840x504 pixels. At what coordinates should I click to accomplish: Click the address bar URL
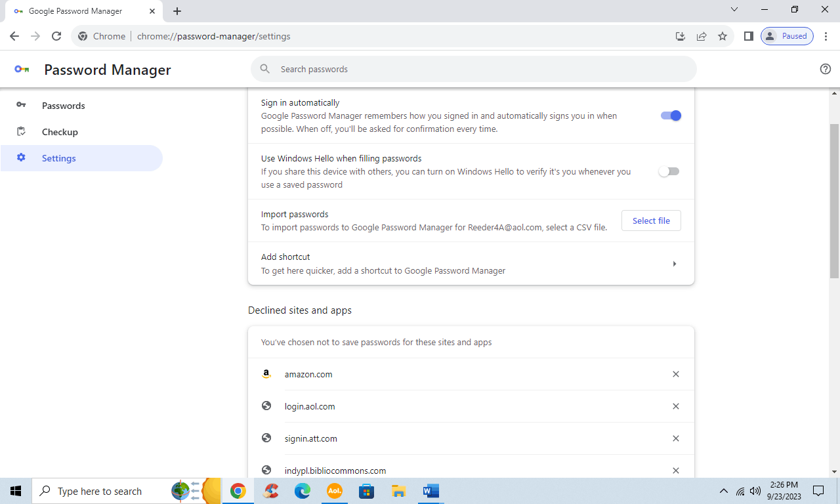pyautogui.click(x=213, y=36)
